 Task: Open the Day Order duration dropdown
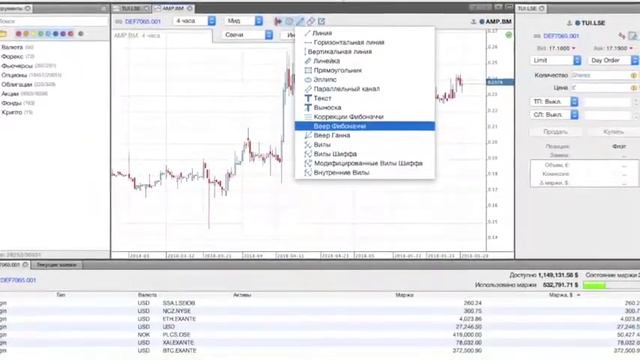tap(613, 60)
